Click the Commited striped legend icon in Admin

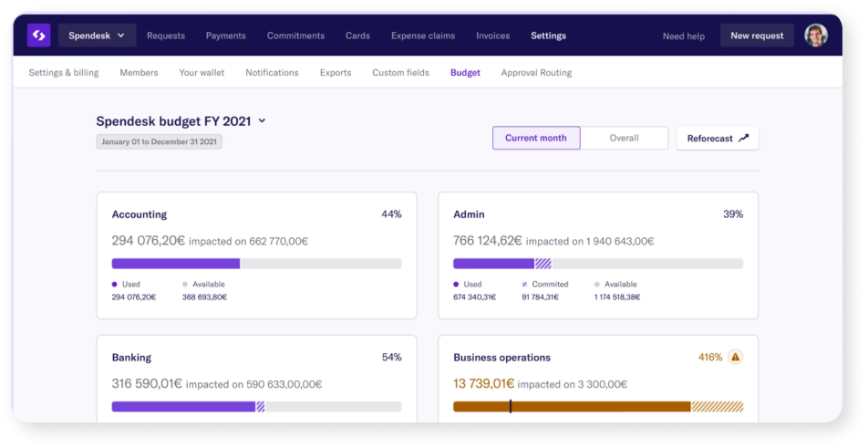523,285
